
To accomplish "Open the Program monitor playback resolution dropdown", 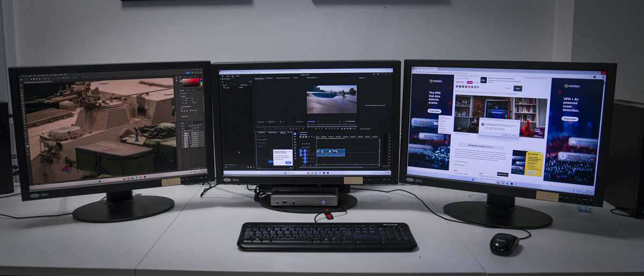I will pyautogui.click(x=341, y=121).
